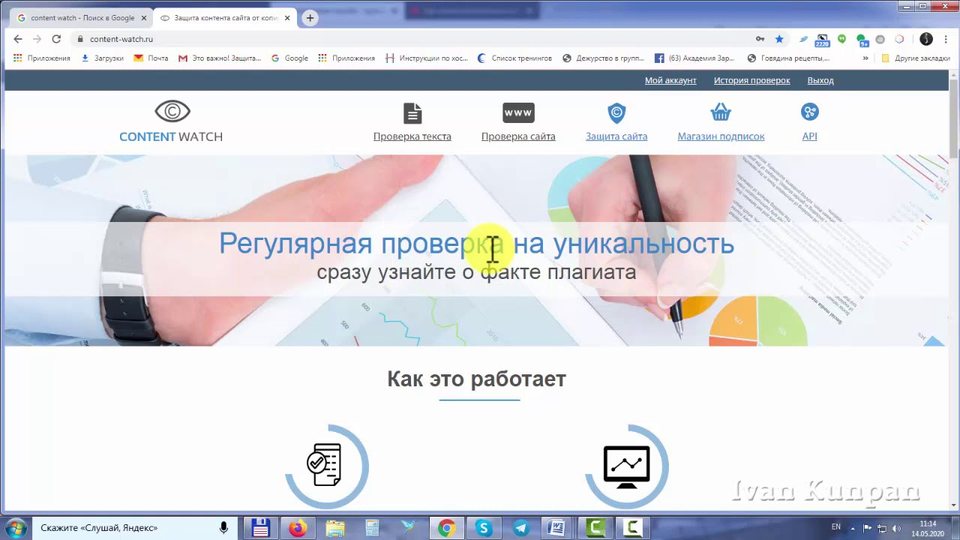960x540 pixels.
Task: Open Мой аккаунт link
Action: 670,80
